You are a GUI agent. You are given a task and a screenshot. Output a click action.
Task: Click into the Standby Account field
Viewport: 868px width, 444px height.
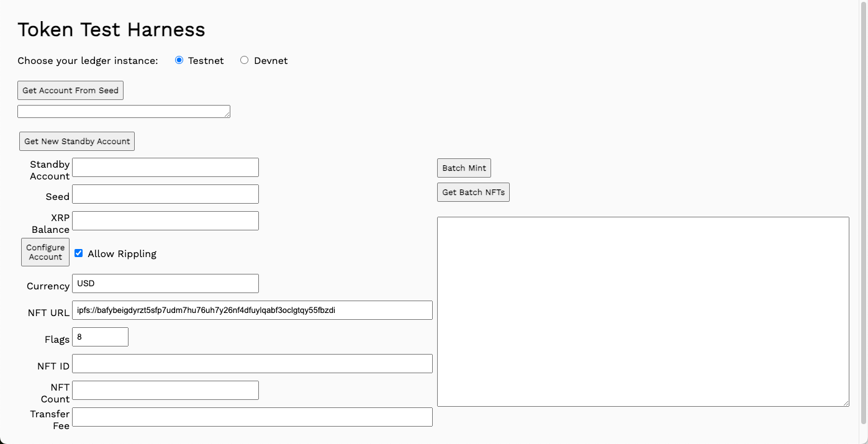pos(165,168)
